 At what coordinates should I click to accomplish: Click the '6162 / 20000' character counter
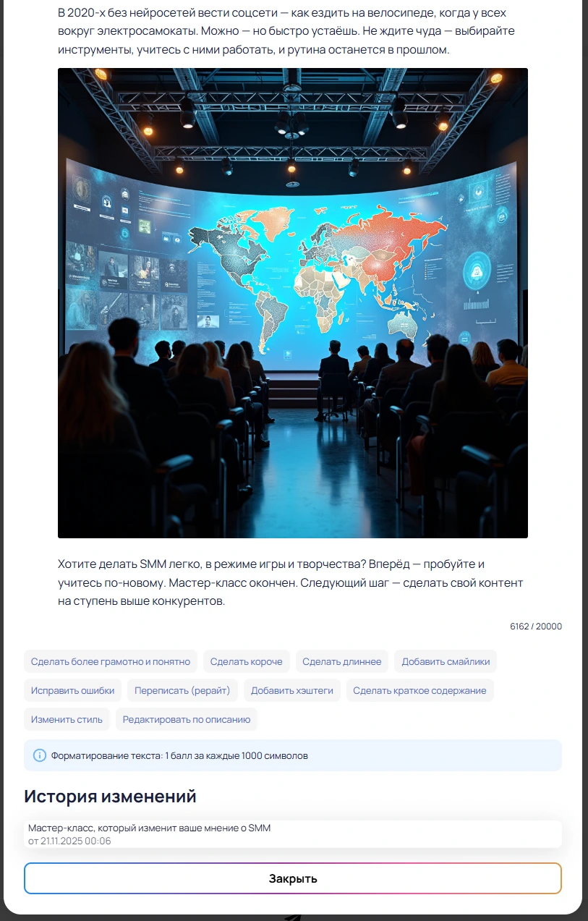535,627
